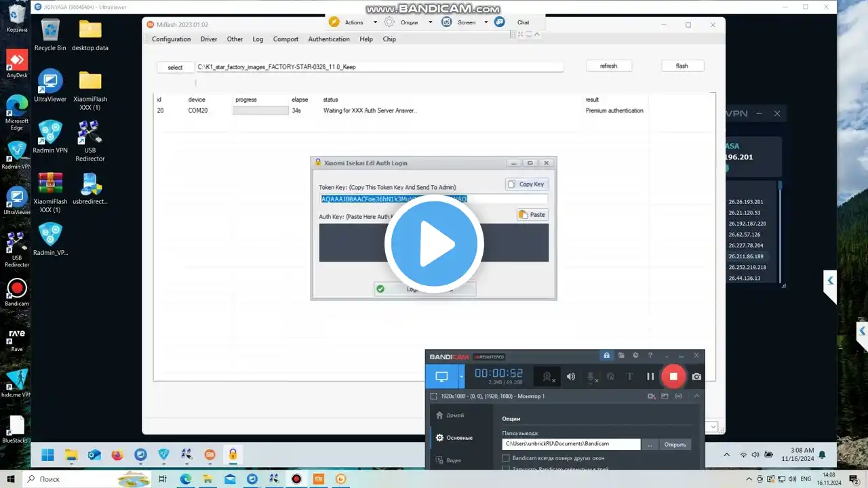Image resolution: width=868 pixels, height=488 pixels.
Task: Expand Bandicam recording mode dropdown arrow
Action: [x=461, y=376]
